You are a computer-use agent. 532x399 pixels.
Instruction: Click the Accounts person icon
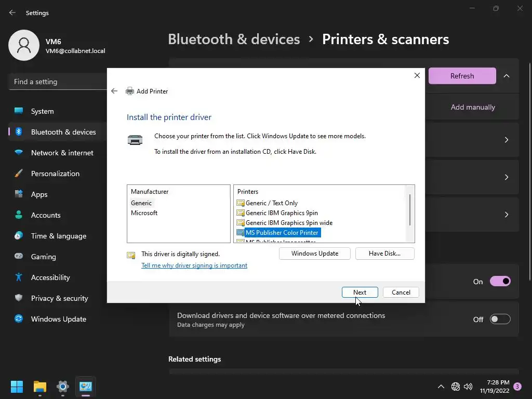19,215
